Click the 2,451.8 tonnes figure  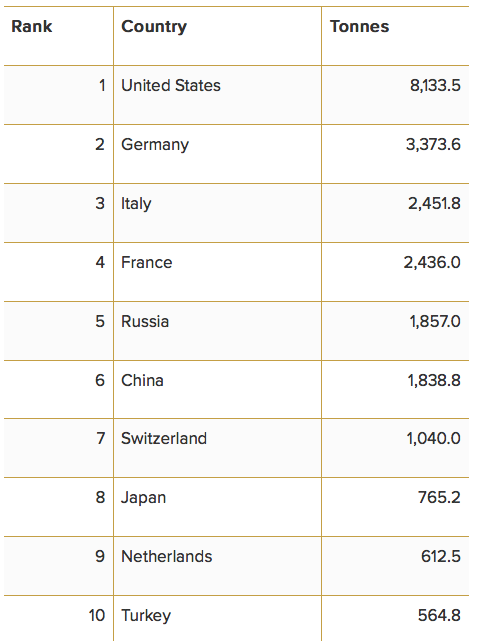coord(434,204)
